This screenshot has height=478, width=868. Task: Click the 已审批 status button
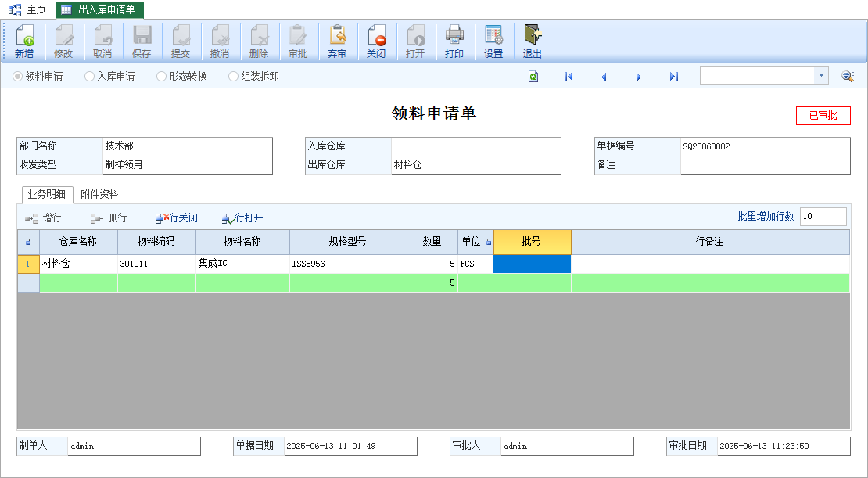823,115
